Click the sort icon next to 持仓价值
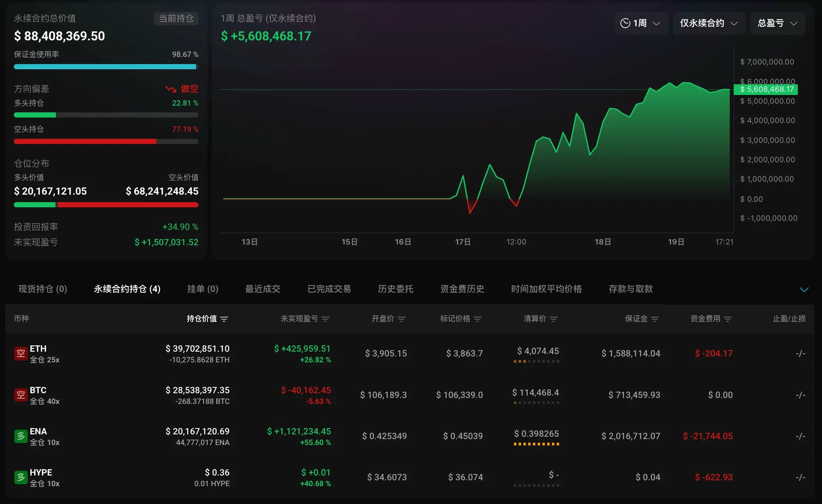 click(224, 319)
